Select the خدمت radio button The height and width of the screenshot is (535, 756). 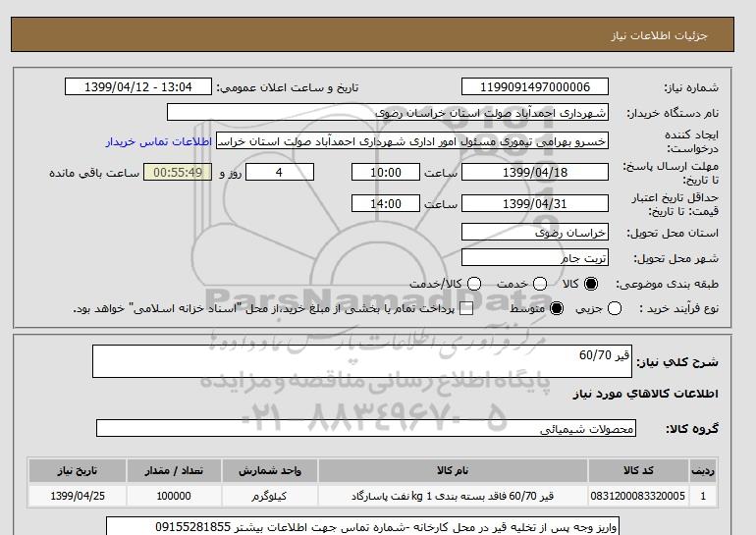click(x=540, y=284)
